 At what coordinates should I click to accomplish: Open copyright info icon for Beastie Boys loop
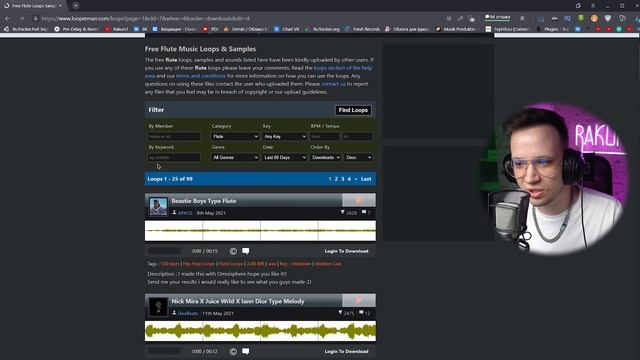[233, 251]
